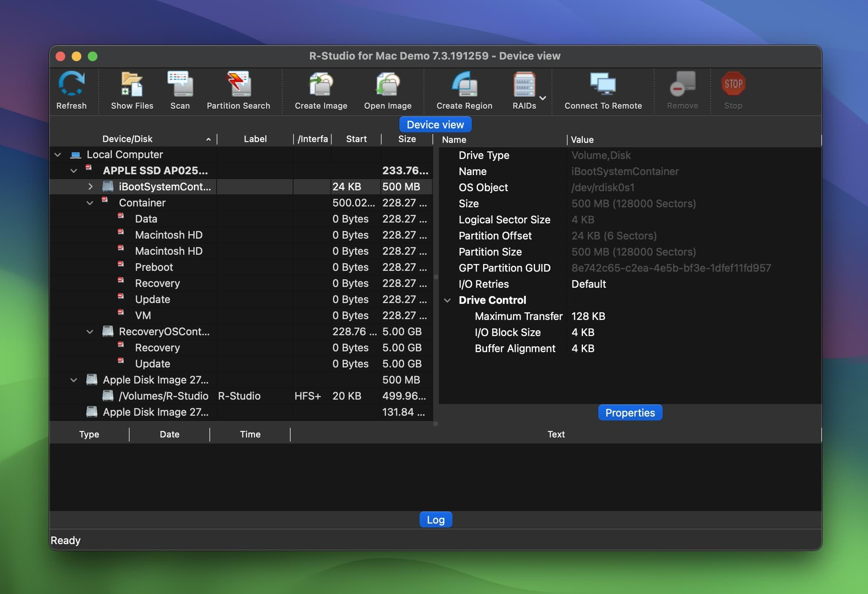This screenshot has height=594, width=868.
Task: Click the GPT Partition GUID value
Action: [671, 268]
